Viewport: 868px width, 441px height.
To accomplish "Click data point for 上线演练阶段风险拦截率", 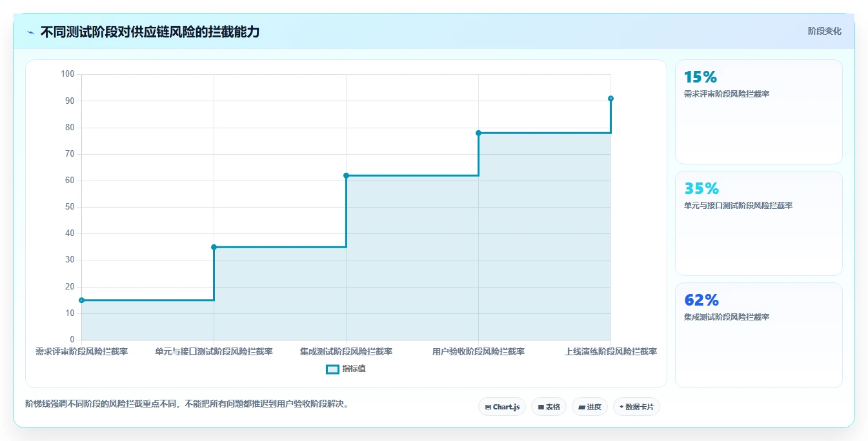I will pos(611,99).
